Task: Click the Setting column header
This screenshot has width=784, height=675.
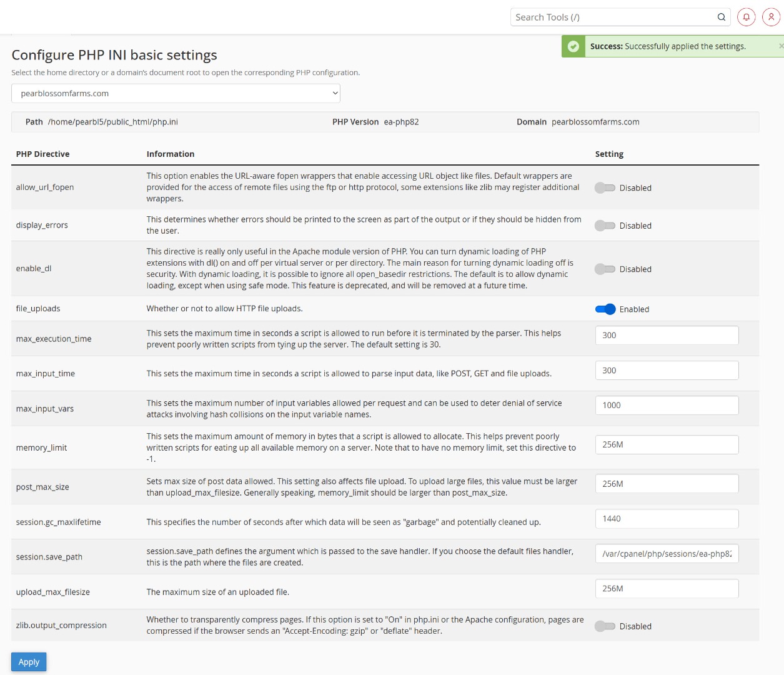Action: (609, 154)
